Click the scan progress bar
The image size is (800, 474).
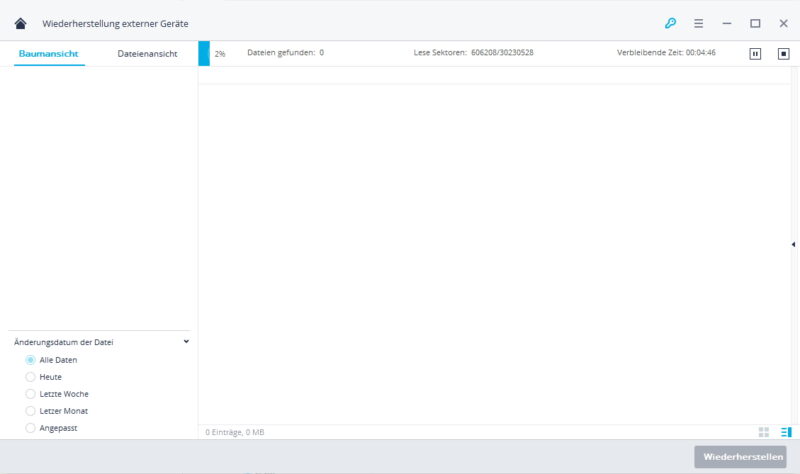(x=204, y=54)
